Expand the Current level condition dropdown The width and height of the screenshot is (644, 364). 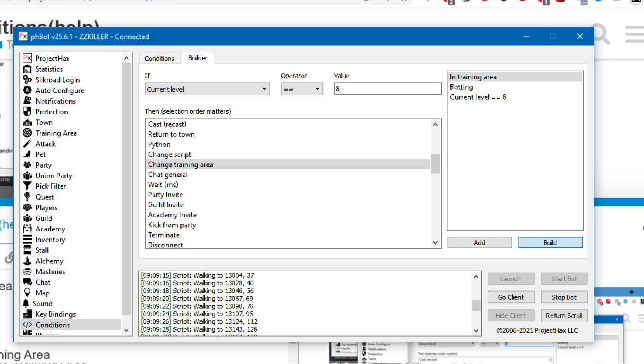pyautogui.click(x=207, y=89)
